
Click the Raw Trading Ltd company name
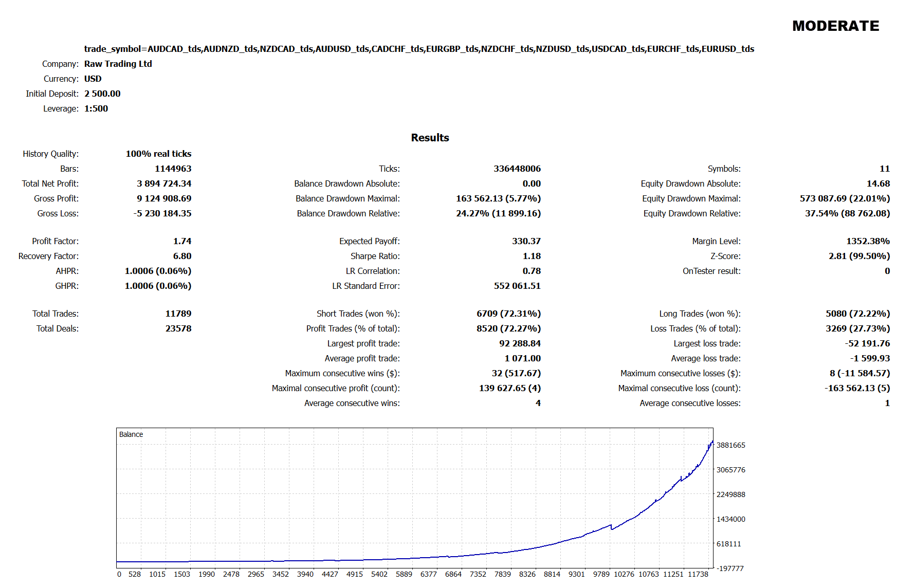118,64
